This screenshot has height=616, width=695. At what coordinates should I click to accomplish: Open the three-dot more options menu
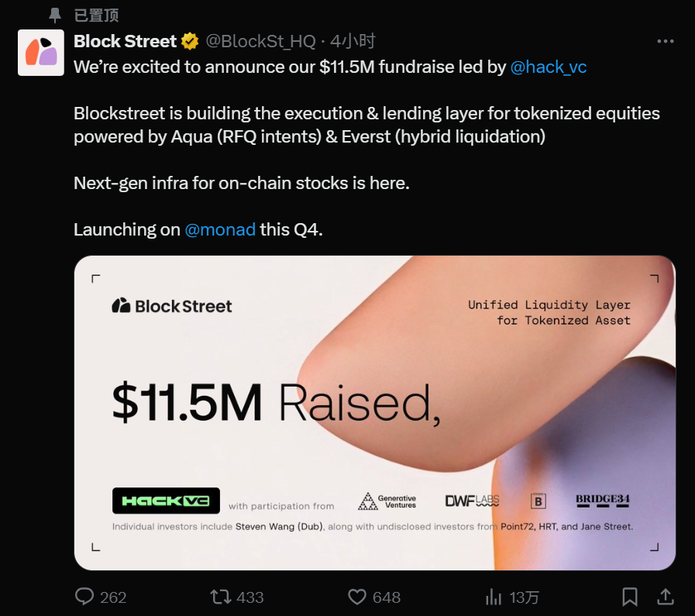[665, 42]
